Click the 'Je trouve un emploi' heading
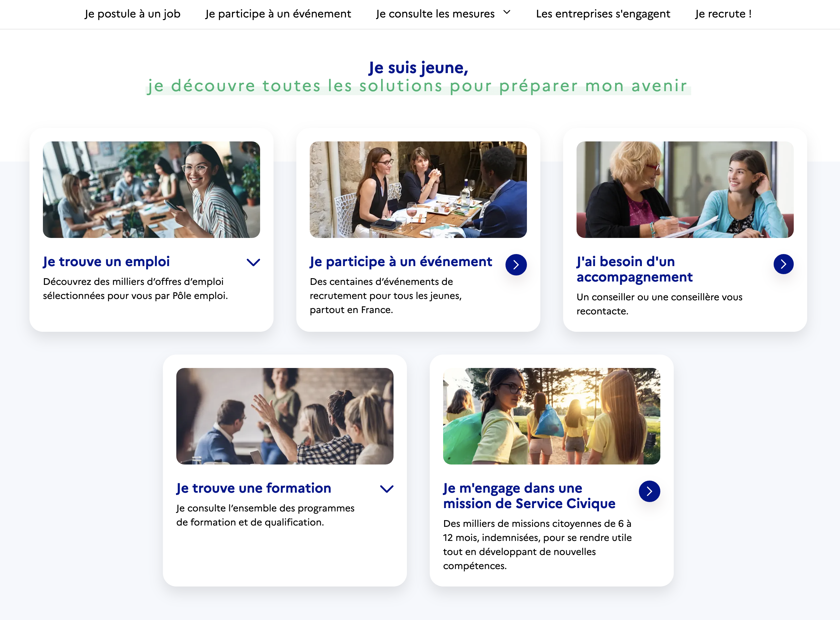Viewport: 840px width, 620px height. click(x=106, y=262)
